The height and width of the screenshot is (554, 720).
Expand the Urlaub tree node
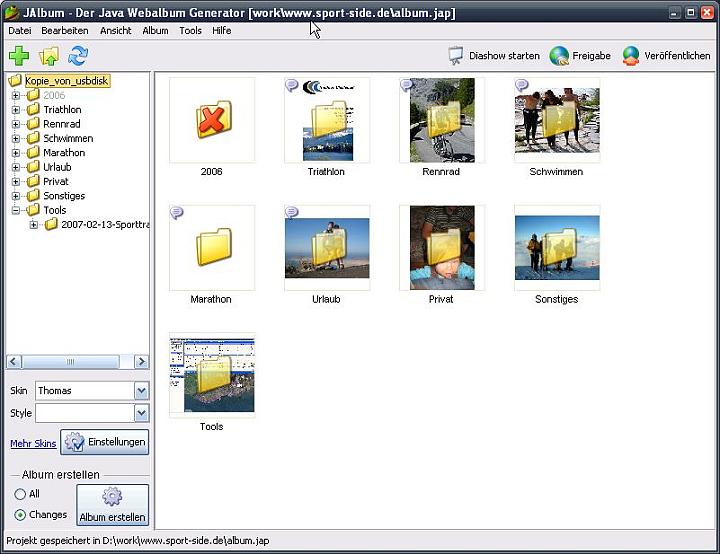16,167
